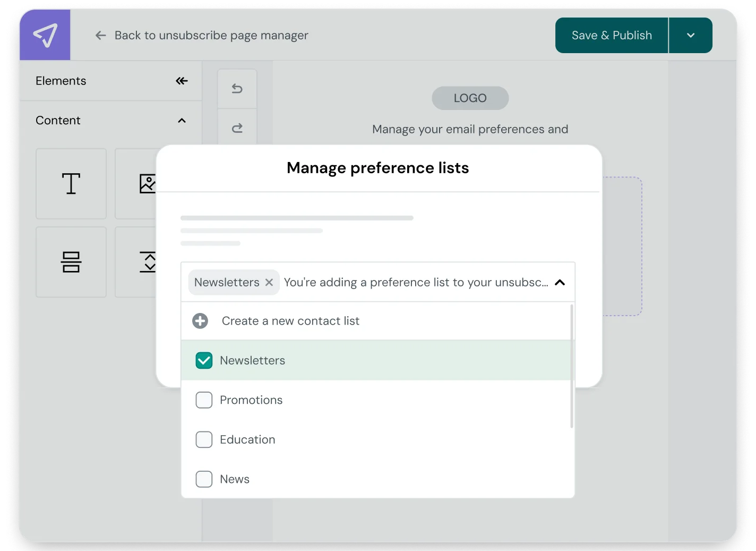
Task: Select the News list row
Action: tap(235, 479)
